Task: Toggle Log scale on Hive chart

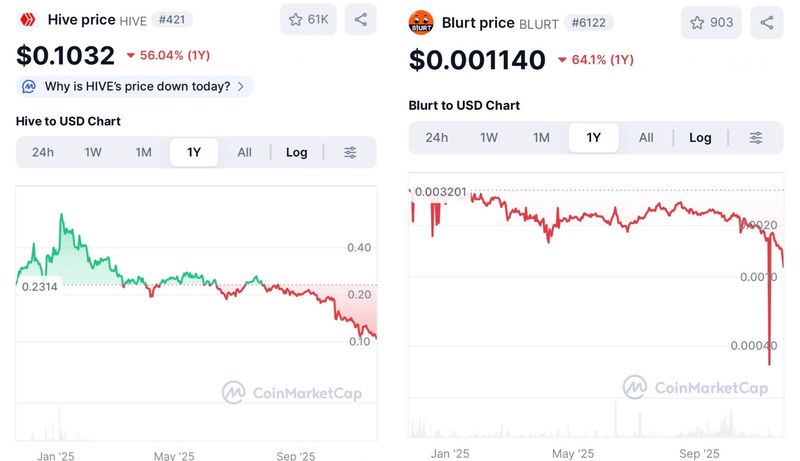Action: click(297, 152)
